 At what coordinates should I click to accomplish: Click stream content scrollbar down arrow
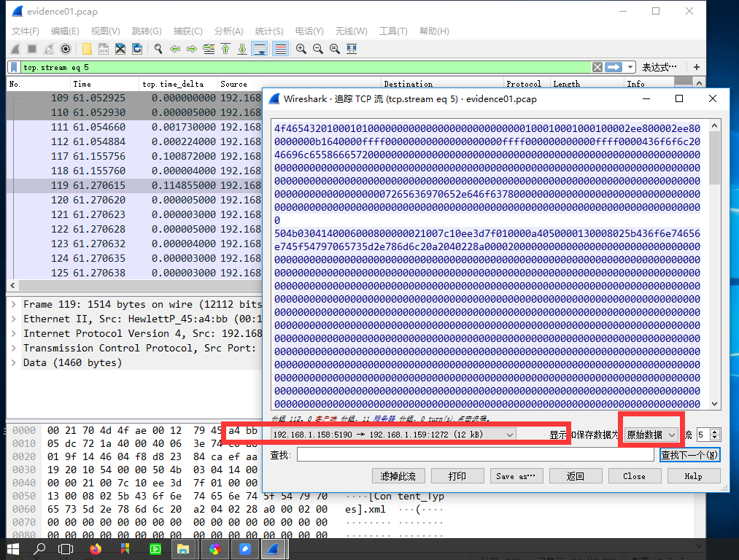(x=714, y=404)
